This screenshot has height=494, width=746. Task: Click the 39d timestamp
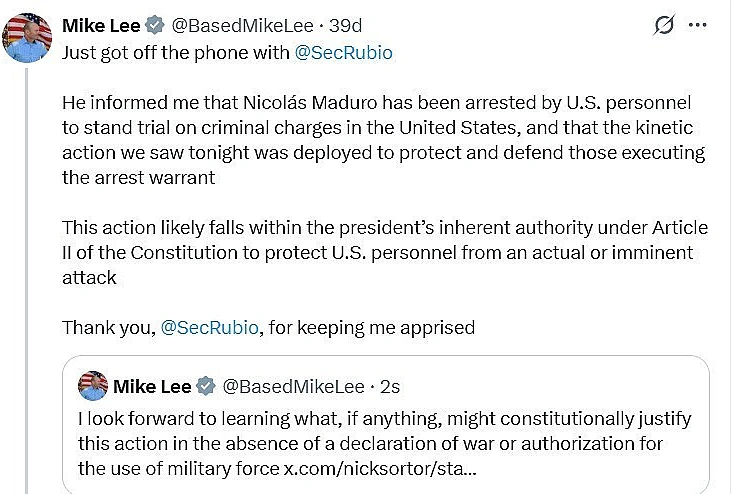tap(351, 25)
